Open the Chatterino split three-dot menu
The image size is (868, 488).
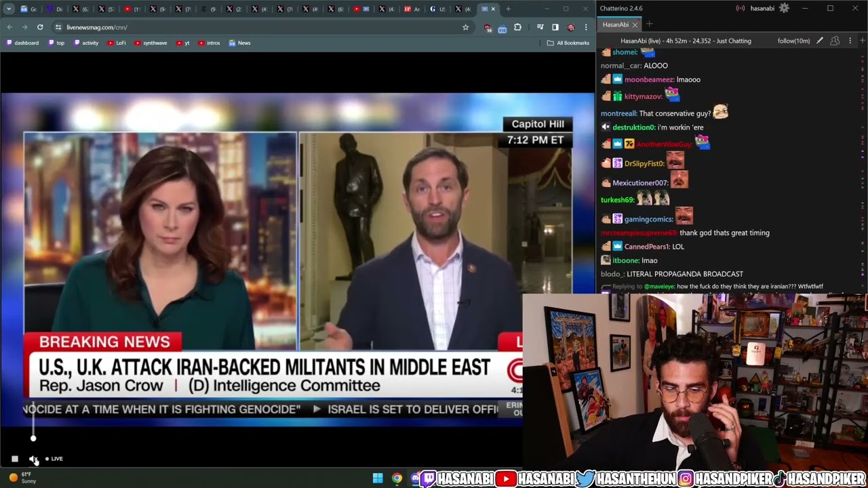click(850, 41)
